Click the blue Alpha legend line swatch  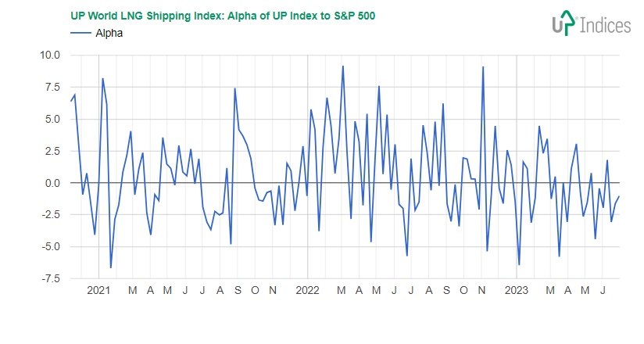pos(80,33)
